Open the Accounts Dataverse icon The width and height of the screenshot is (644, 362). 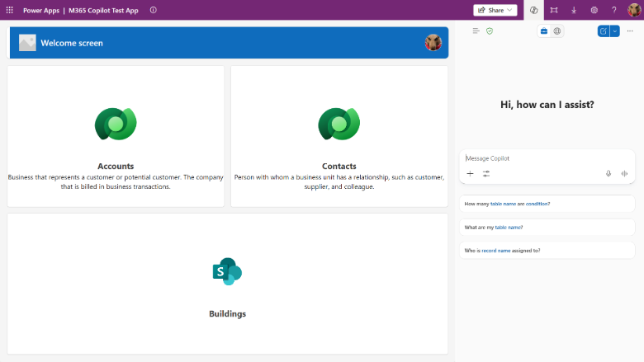pyautogui.click(x=116, y=124)
